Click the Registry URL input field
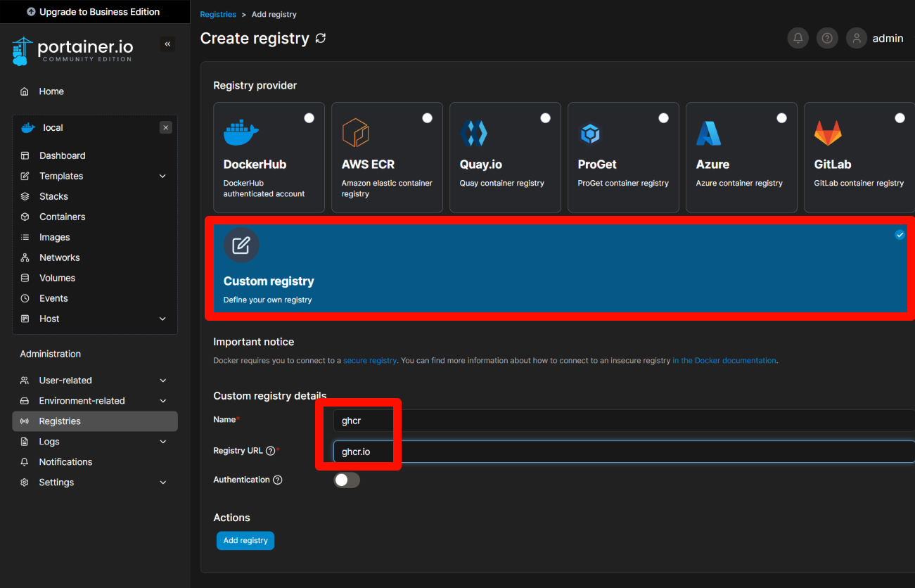The width and height of the screenshot is (915, 588). 624,452
